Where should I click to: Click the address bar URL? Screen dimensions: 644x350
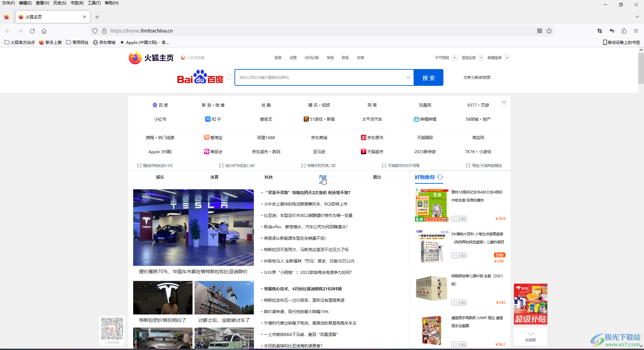click(141, 31)
